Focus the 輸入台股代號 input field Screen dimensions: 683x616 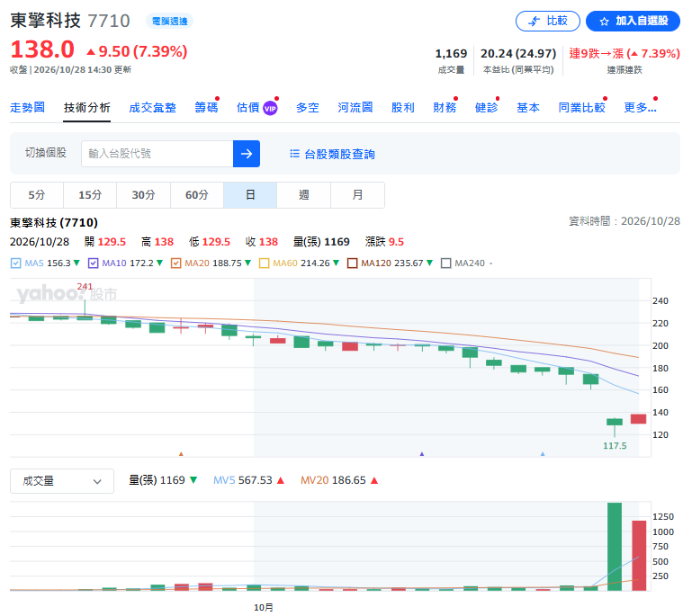click(x=157, y=154)
